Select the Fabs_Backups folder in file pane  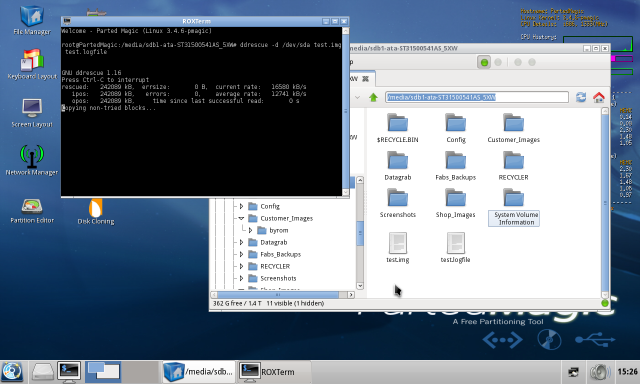456,165
